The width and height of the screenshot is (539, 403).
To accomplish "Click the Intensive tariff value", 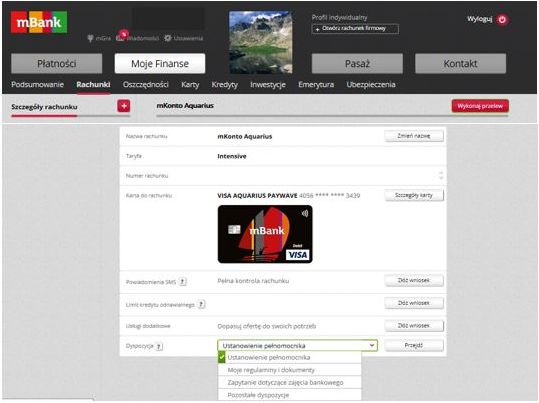I will coord(232,156).
